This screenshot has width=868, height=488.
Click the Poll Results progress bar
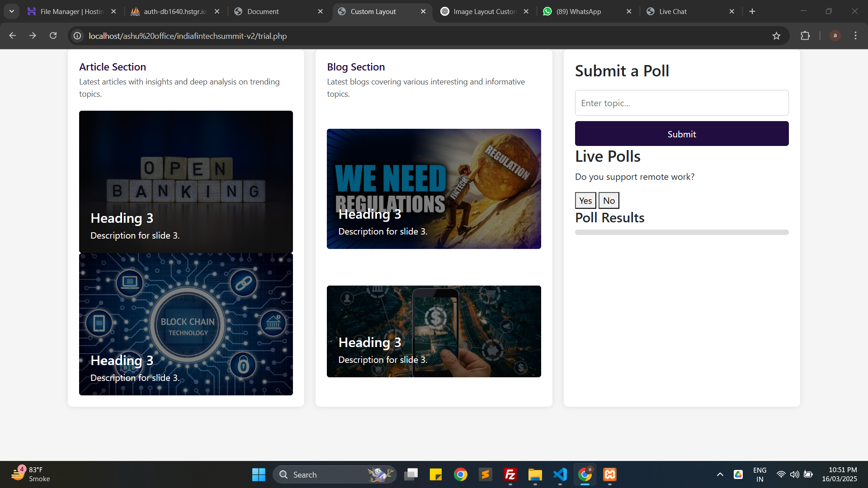[682, 232]
